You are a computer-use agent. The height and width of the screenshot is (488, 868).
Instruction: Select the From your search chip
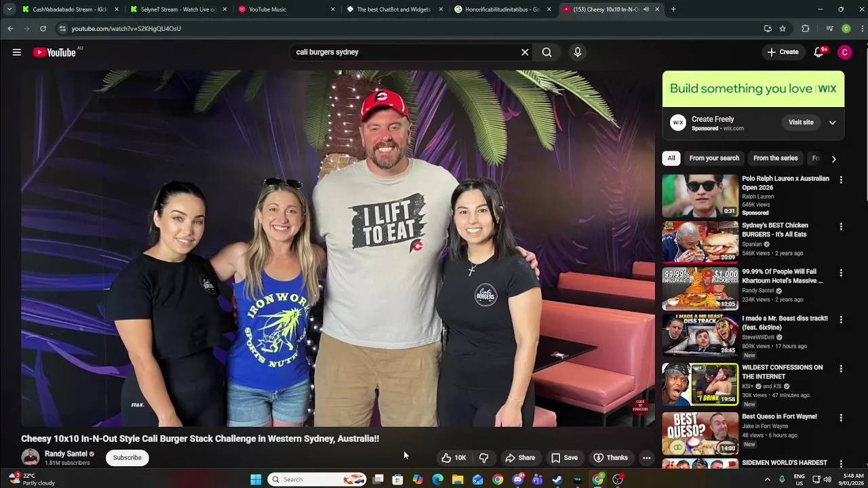(x=714, y=159)
